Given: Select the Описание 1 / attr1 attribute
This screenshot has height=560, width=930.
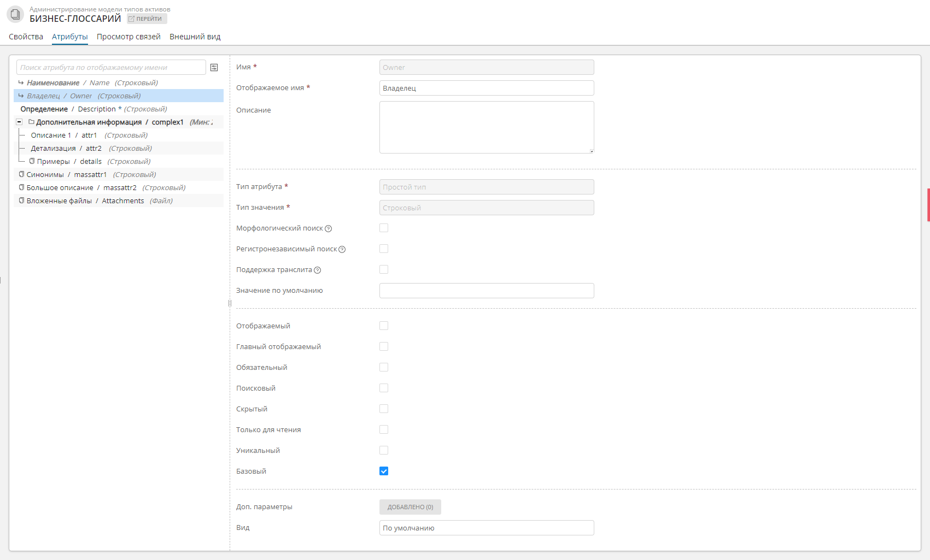Looking at the screenshot, I should [x=119, y=135].
